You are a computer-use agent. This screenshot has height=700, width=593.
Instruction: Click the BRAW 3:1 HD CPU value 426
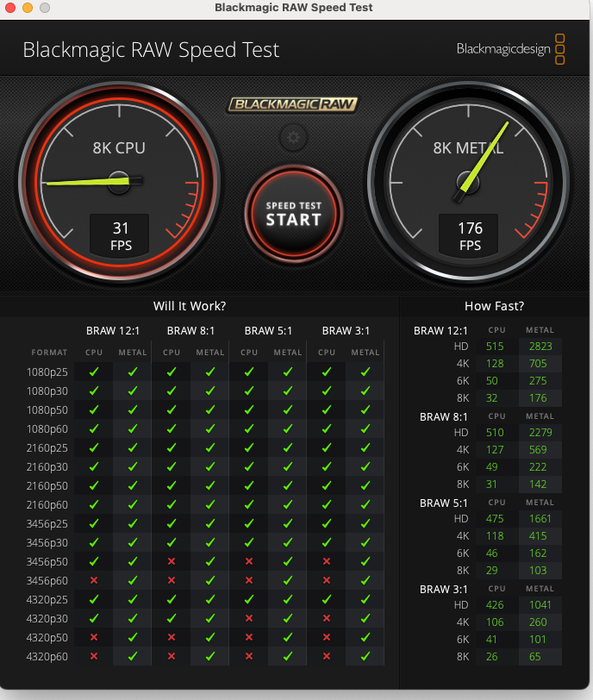click(x=495, y=605)
